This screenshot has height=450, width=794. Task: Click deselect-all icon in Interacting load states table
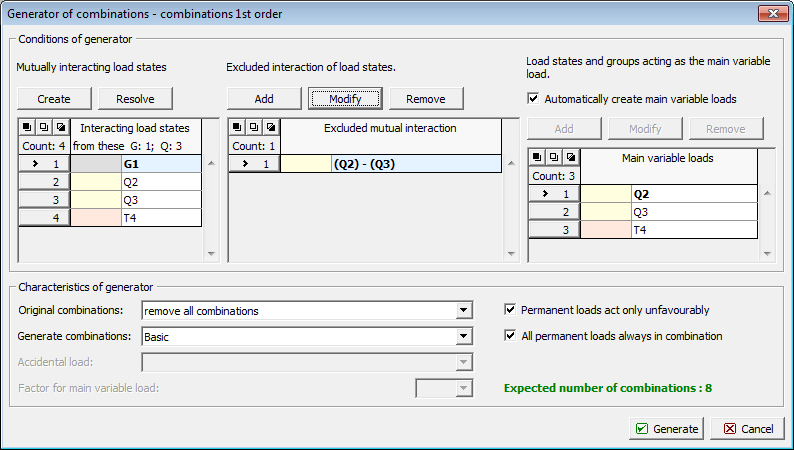pyautogui.click(x=43, y=128)
